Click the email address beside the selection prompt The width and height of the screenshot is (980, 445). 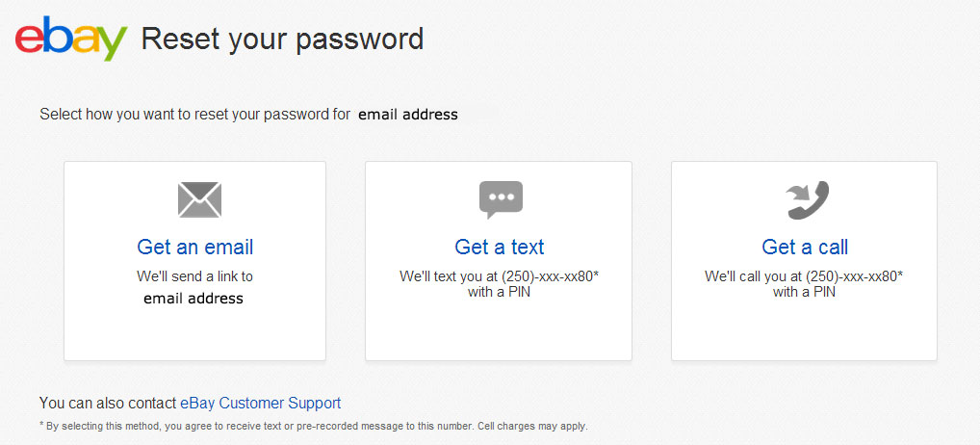point(408,115)
